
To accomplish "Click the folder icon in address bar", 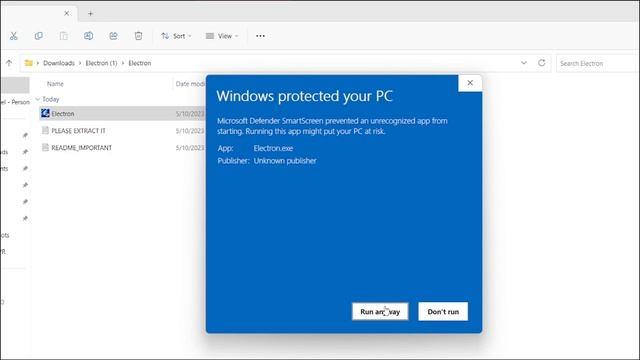I will click(29, 63).
